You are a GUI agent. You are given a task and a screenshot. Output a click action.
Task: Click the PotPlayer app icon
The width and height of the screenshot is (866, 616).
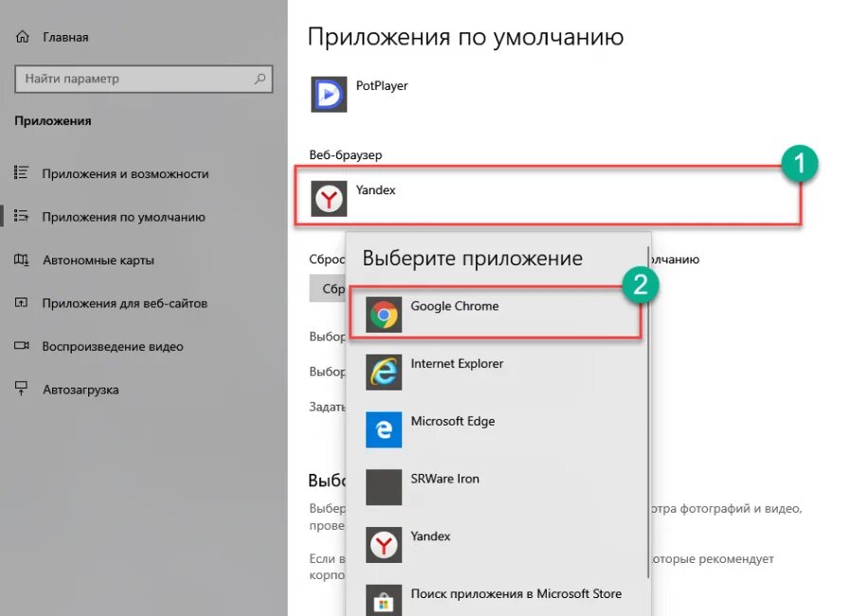tap(329, 95)
